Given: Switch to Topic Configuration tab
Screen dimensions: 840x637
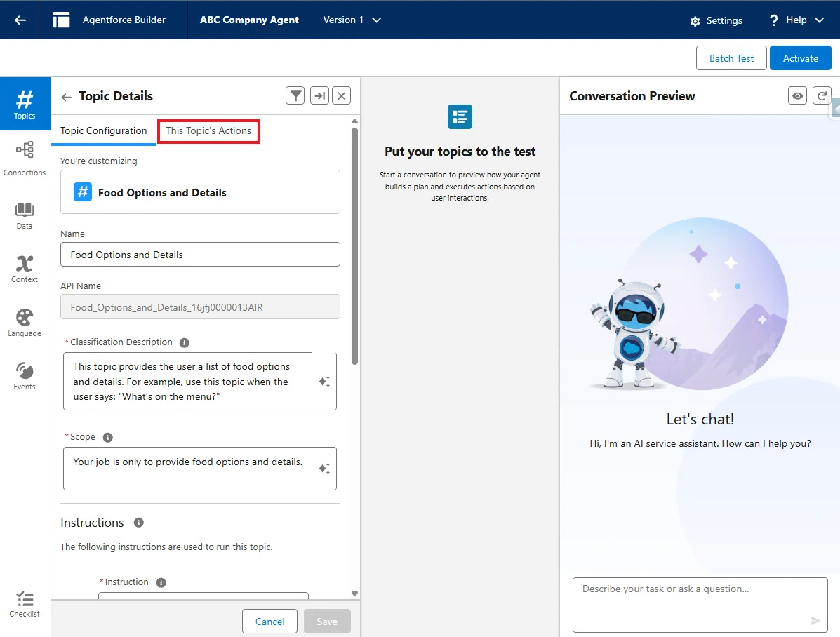Looking at the screenshot, I should point(103,130).
